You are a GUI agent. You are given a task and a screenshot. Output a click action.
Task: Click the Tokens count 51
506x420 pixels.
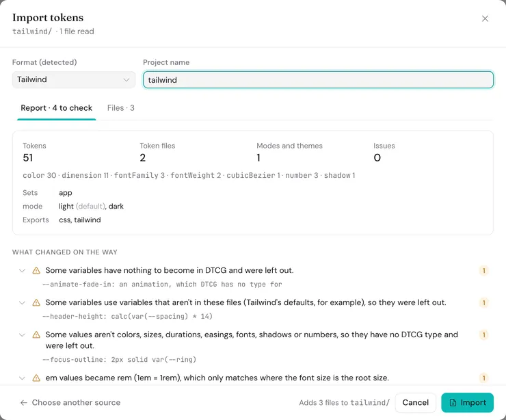point(28,158)
